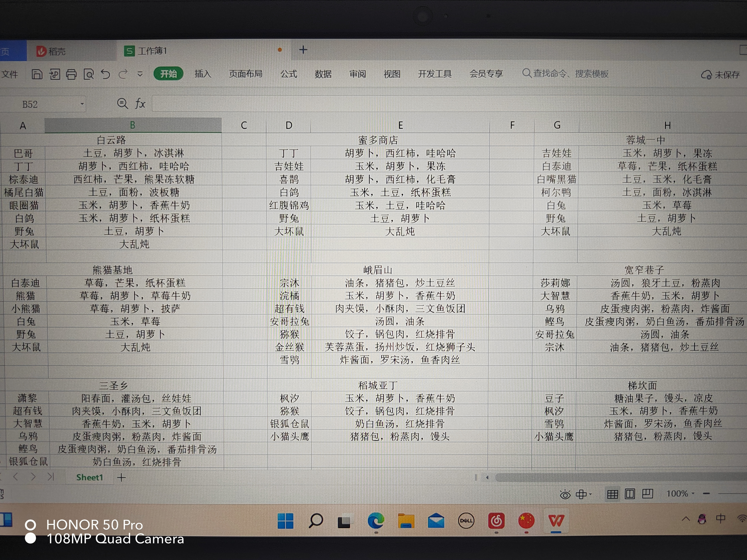Add a new sheet next to Sheet1

tap(121, 477)
